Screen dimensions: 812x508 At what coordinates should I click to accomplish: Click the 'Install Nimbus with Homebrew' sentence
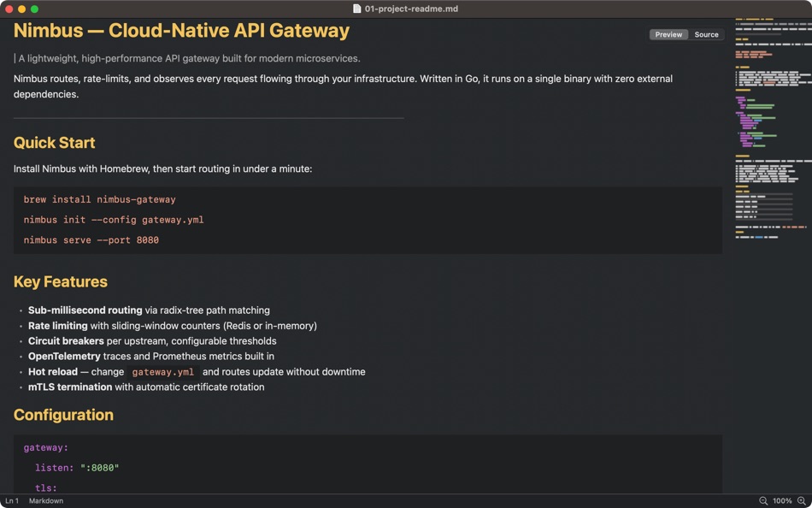pos(162,169)
